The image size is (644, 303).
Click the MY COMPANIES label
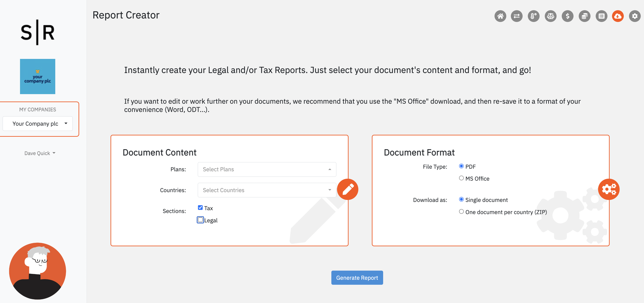pyautogui.click(x=37, y=109)
